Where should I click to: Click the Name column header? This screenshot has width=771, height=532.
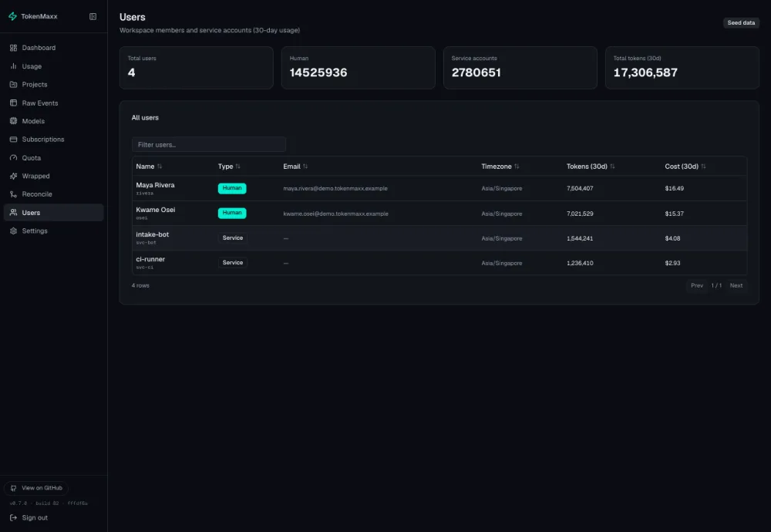149,167
